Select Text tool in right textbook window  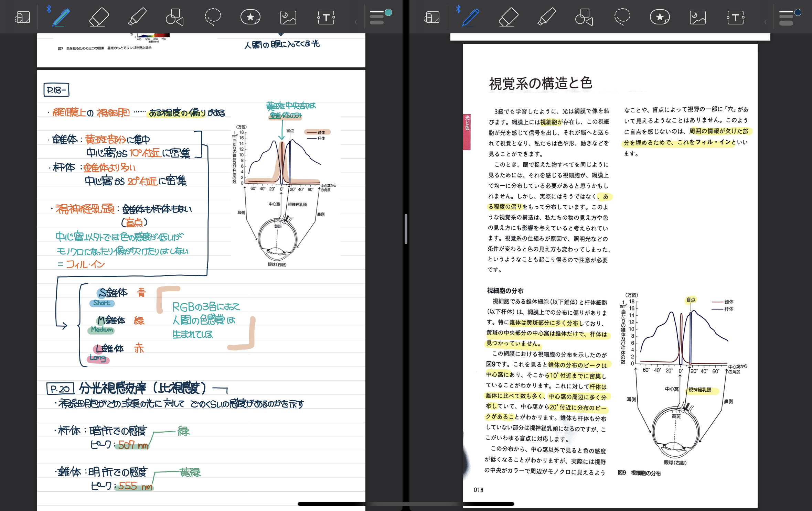pyautogui.click(x=735, y=17)
